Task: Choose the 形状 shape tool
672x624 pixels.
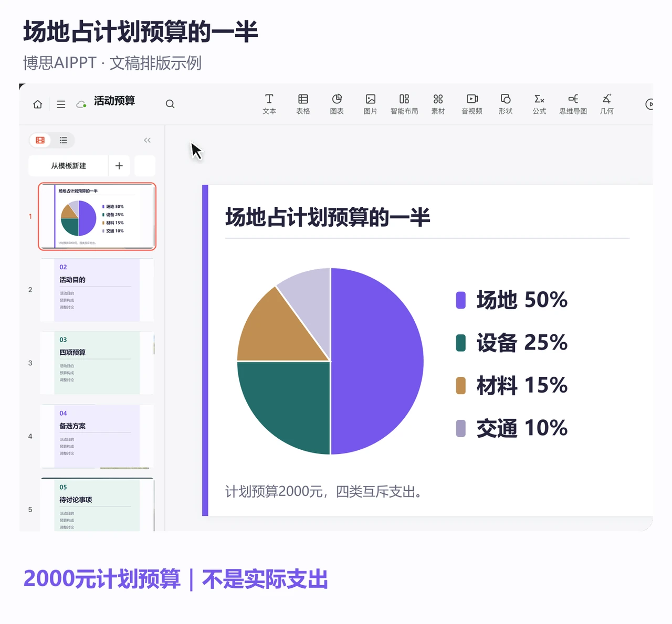Action: point(506,104)
